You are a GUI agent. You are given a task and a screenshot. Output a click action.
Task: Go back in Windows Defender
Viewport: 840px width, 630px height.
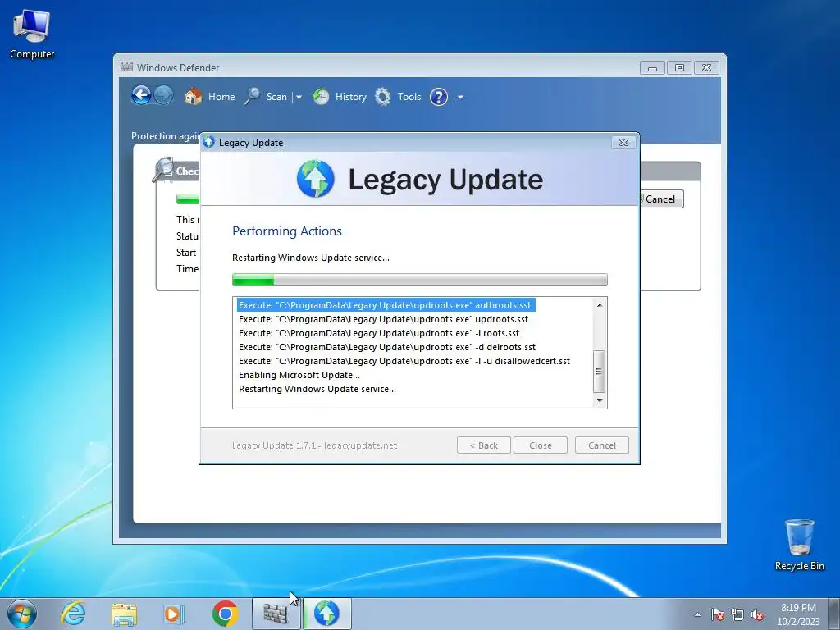click(x=141, y=96)
